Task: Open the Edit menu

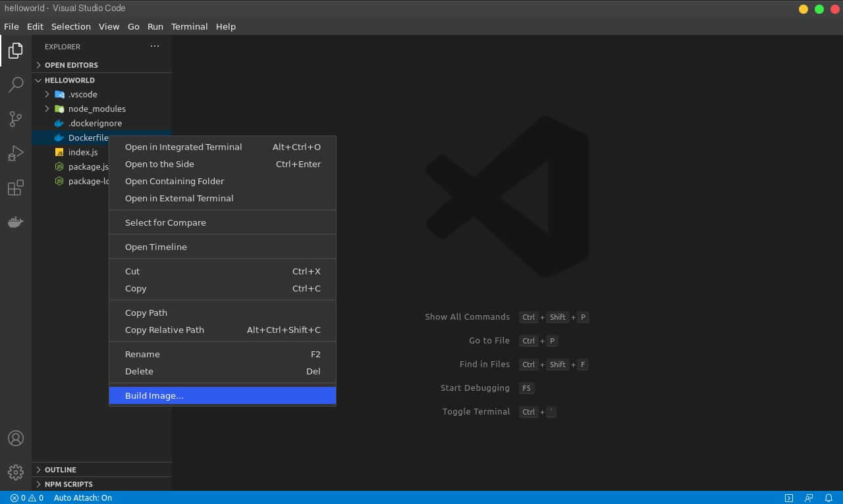Action: tap(35, 26)
